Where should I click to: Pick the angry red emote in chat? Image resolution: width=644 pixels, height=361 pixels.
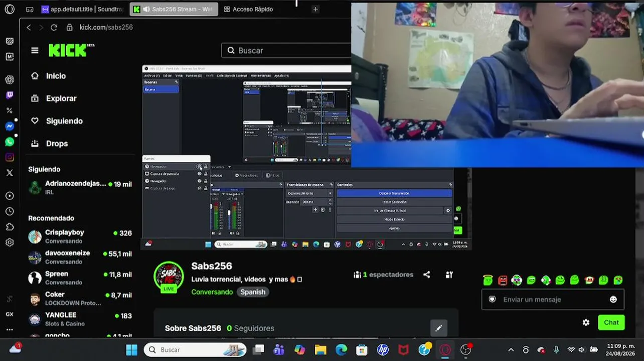(x=502, y=280)
